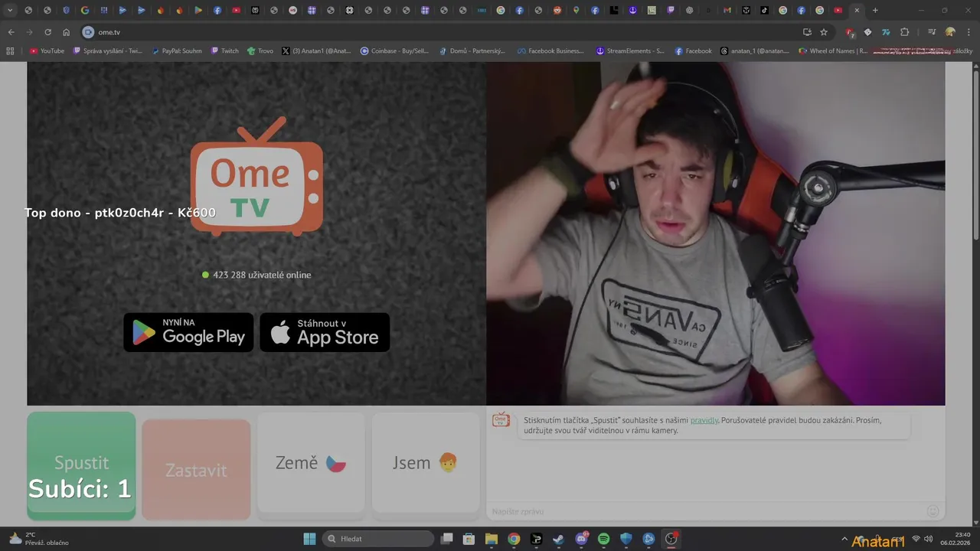Open the Správa vysílání Twitch bookmark
Viewport: 980px width, 551px height.
[x=108, y=51]
